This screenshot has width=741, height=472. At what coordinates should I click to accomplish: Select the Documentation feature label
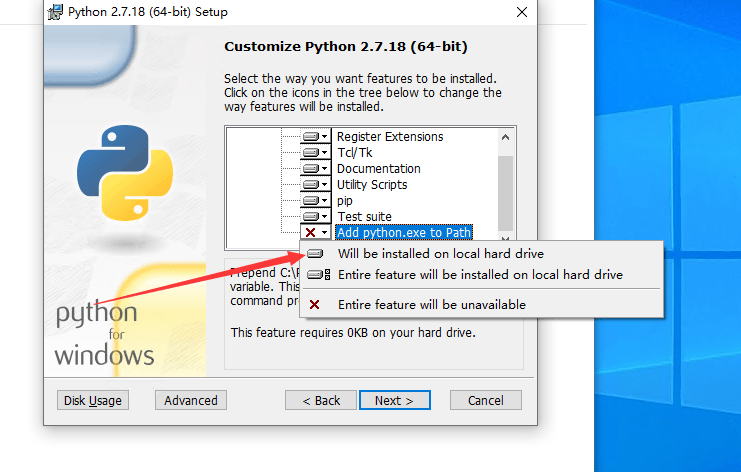[x=379, y=169]
